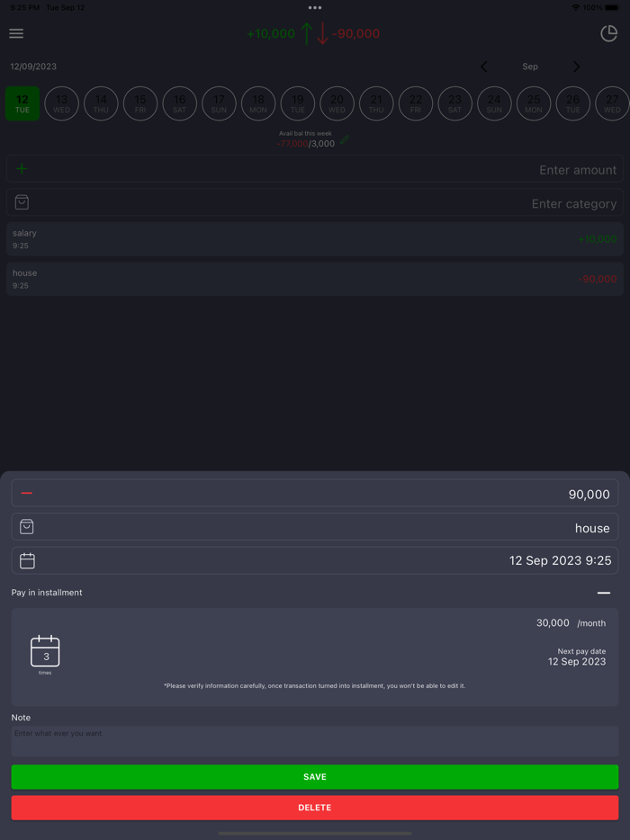Click the 30,000 per month amount
Screen dimensions: 630x840
571,623
